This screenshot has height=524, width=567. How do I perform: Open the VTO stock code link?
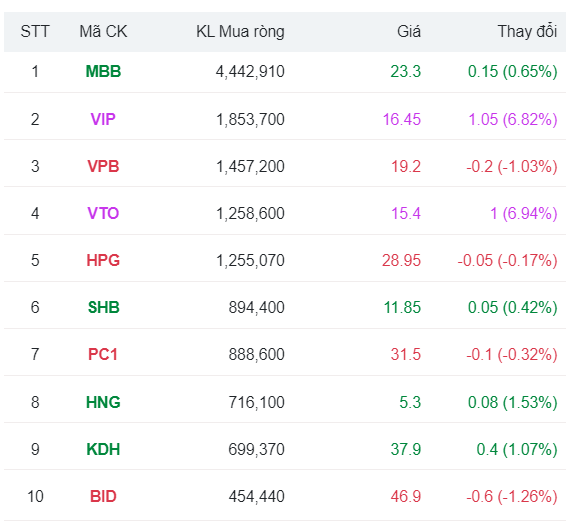coord(103,213)
